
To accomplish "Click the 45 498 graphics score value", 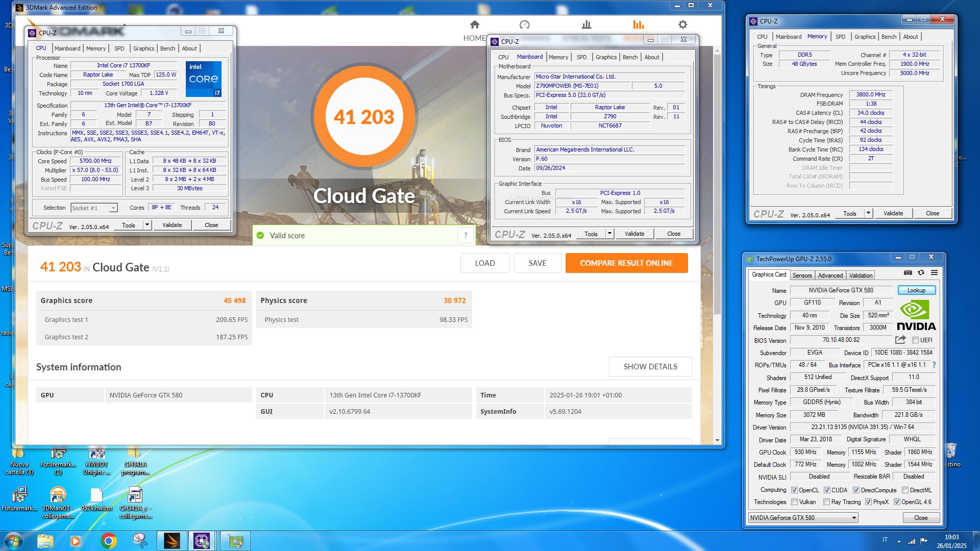I will (234, 300).
